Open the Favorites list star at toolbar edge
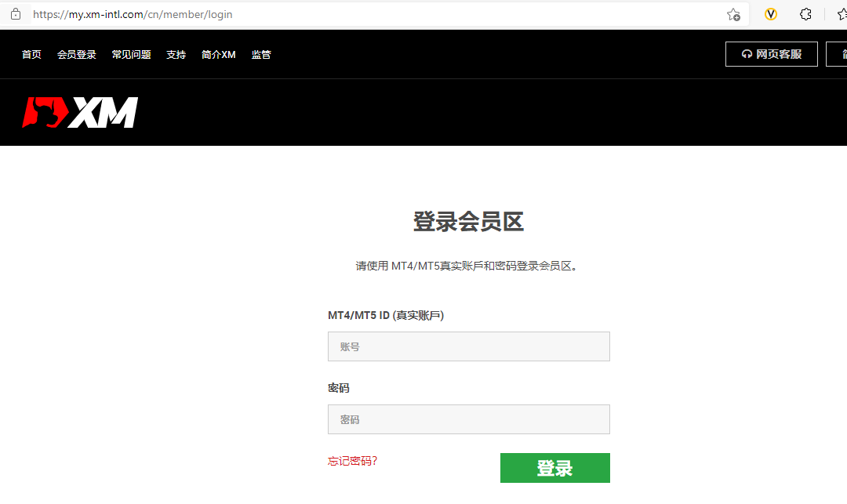 tap(842, 14)
